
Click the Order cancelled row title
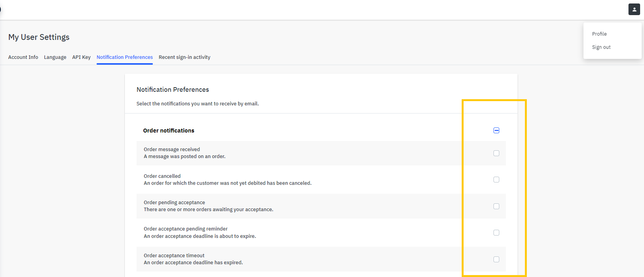[x=162, y=176]
